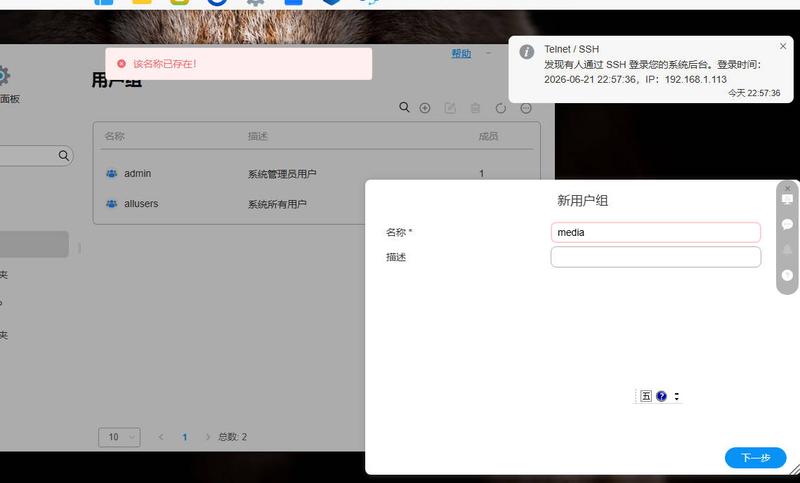Image resolution: width=800 pixels, height=483 pixels.
Task: Click the 下一步 button
Action: pos(755,457)
